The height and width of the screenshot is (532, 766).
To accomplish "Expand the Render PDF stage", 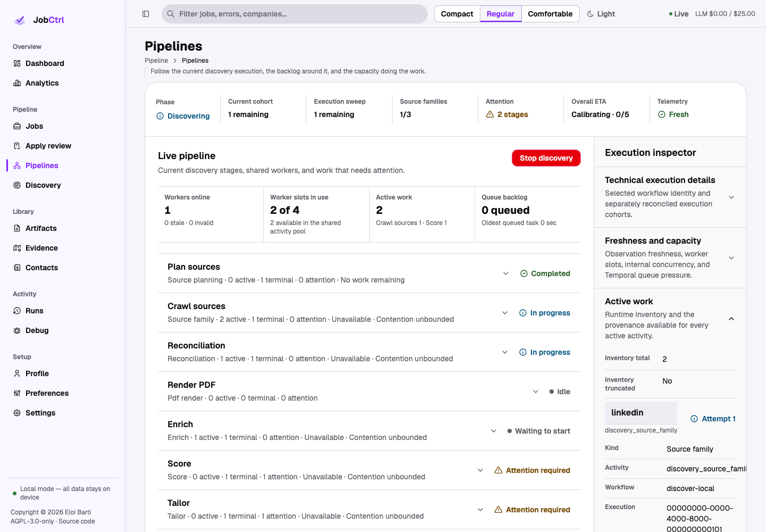I will click(x=536, y=392).
